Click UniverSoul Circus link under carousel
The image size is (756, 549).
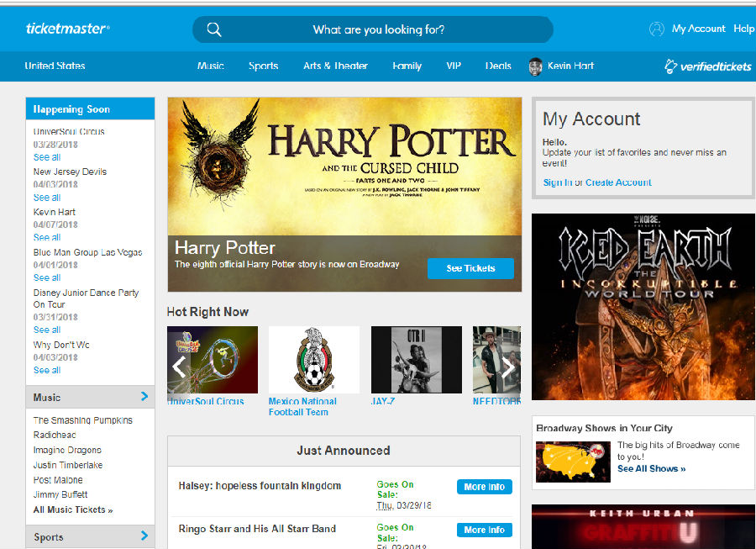click(206, 401)
